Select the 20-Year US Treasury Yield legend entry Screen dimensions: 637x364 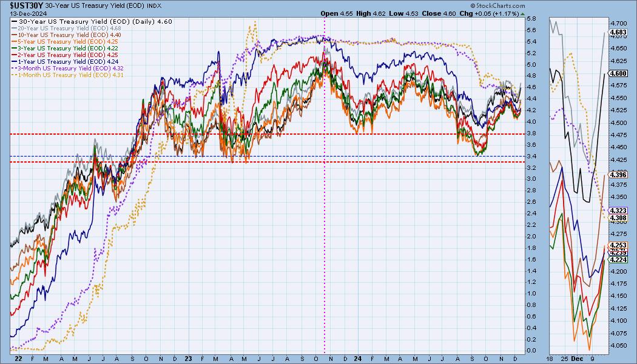67,29
